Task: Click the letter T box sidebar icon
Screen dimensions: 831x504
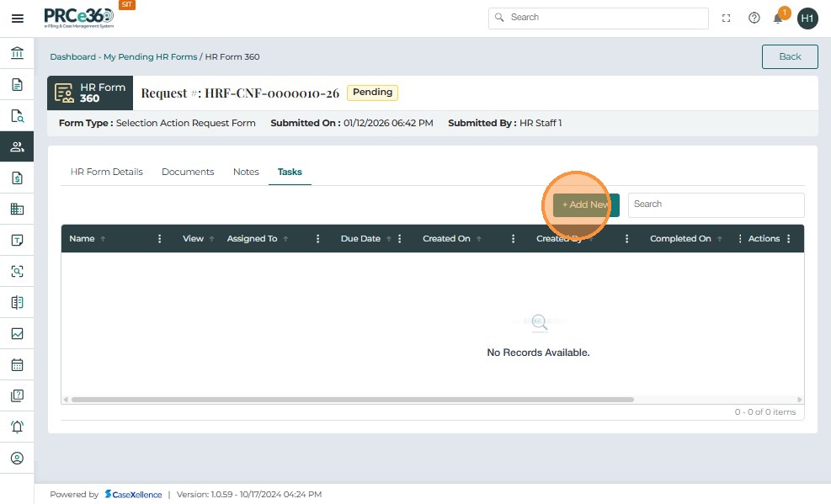Action: (17, 241)
